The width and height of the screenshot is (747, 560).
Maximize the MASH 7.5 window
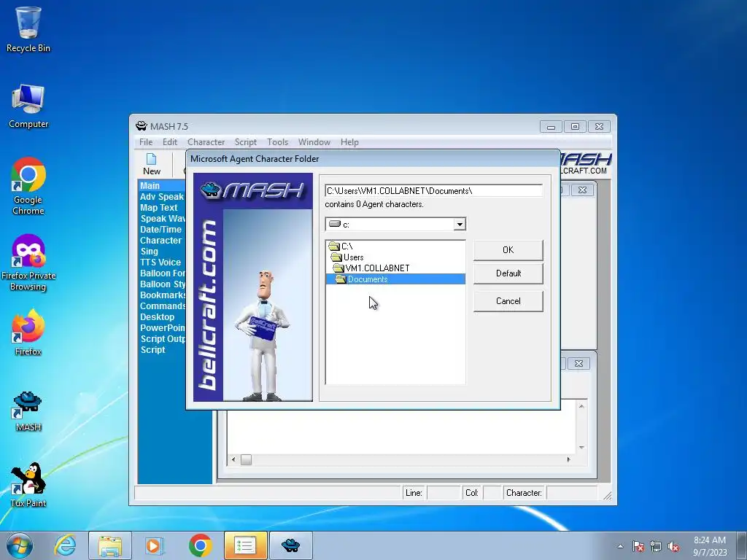575,127
